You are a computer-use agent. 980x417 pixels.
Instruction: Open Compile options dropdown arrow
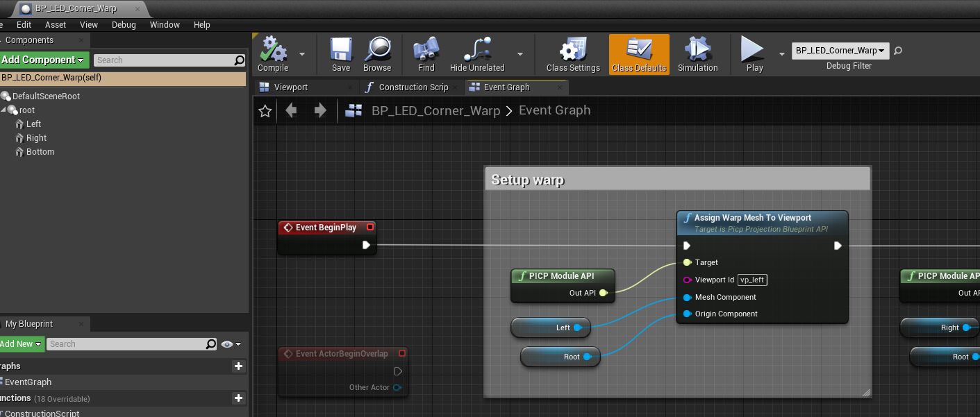(x=302, y=53)
